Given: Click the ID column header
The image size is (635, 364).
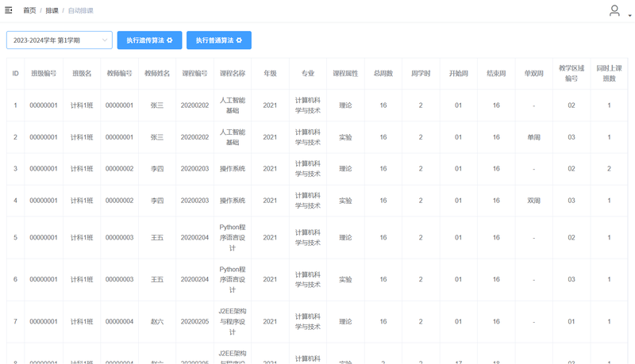Looking at the screenshot, I should [15, 74].
